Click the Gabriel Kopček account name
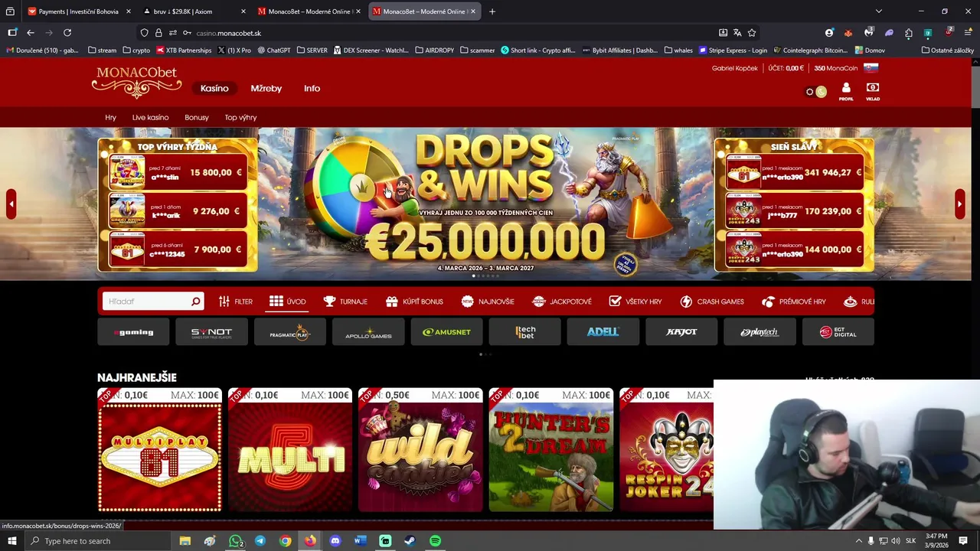The width and height of the screenshot is (980, 551). click(x=734, y=68)
